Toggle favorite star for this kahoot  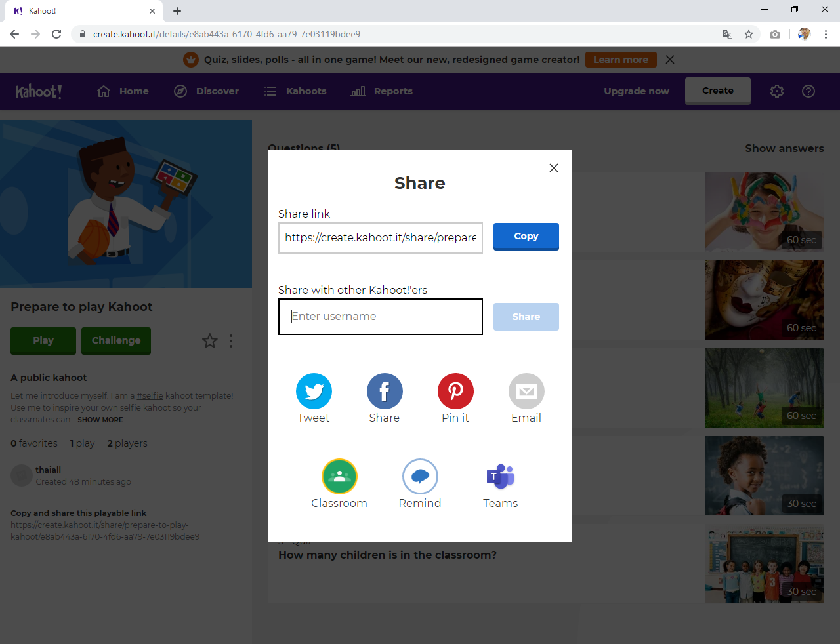tap(210, 341)
